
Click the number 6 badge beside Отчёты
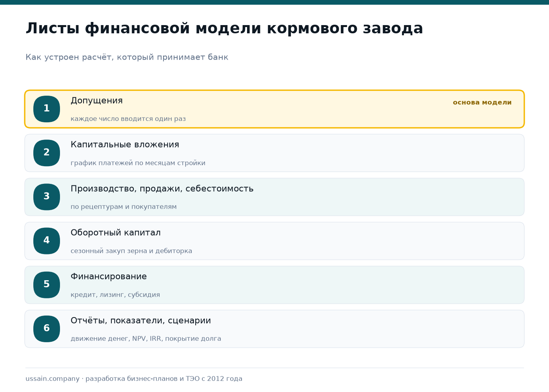(x=47, y=328)
